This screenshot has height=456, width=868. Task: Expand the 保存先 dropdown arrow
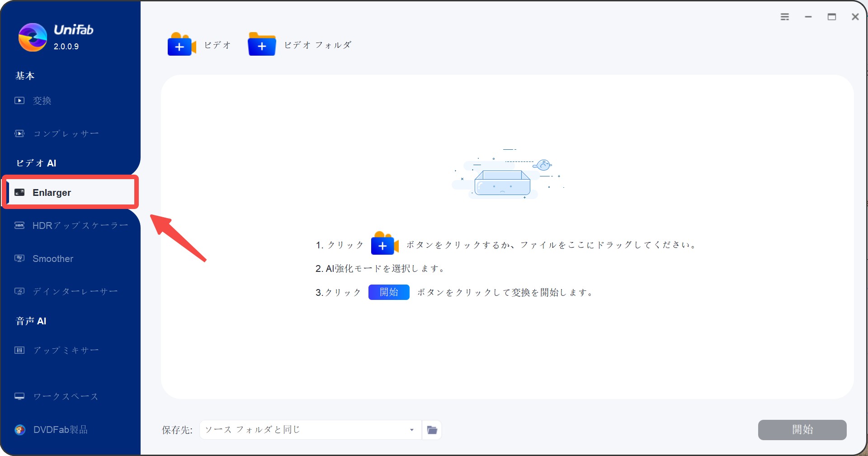tap(412, 430)
